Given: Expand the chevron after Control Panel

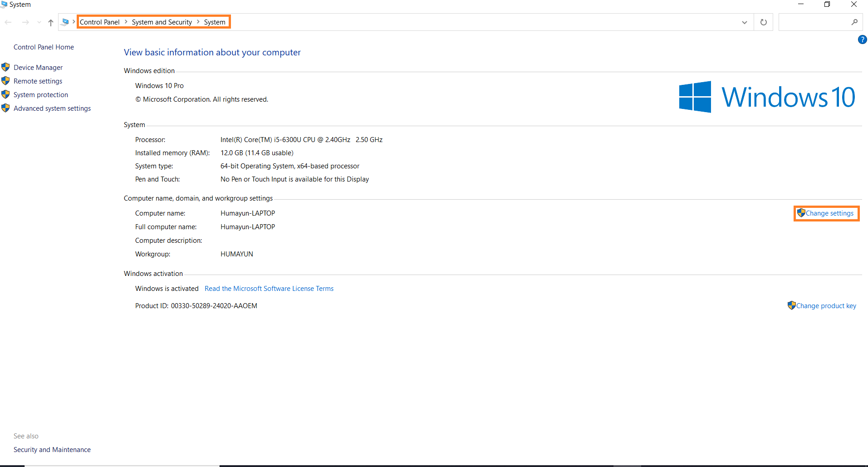Looking at the screenshot, I should point(126,22).
